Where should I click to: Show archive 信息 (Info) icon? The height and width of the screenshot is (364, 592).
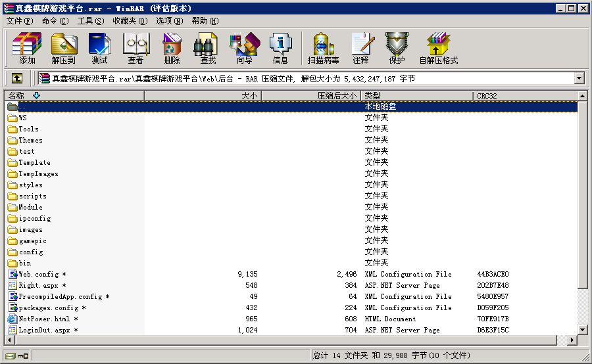(x=280, y=48)
